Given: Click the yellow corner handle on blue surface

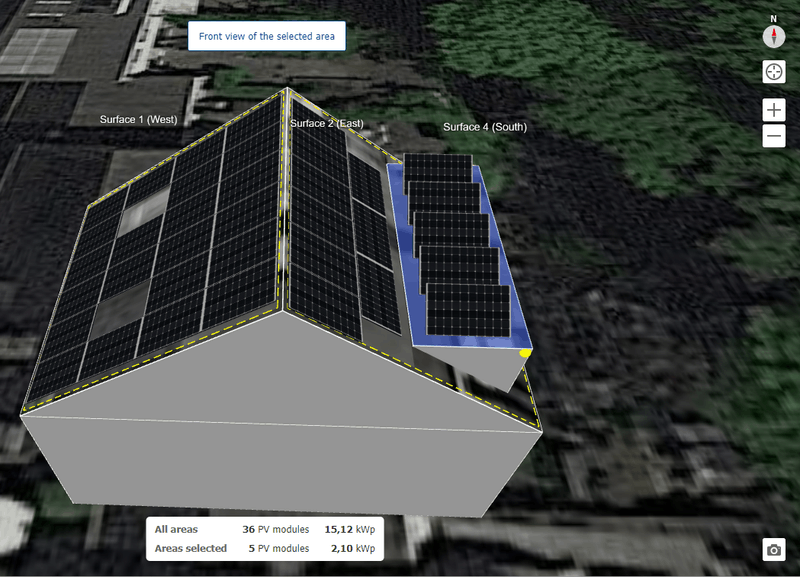Looking at the screenshot, I should 525,353.
